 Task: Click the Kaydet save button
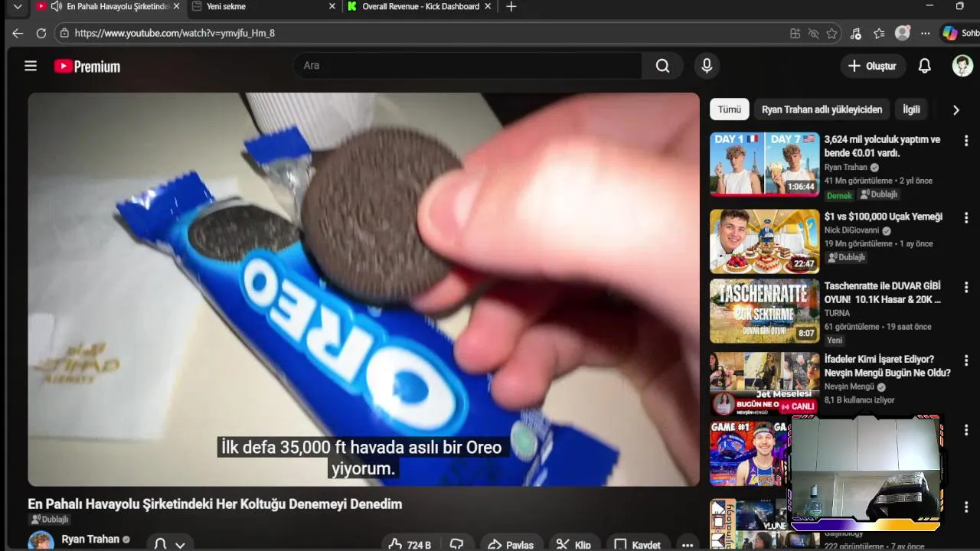638,544
